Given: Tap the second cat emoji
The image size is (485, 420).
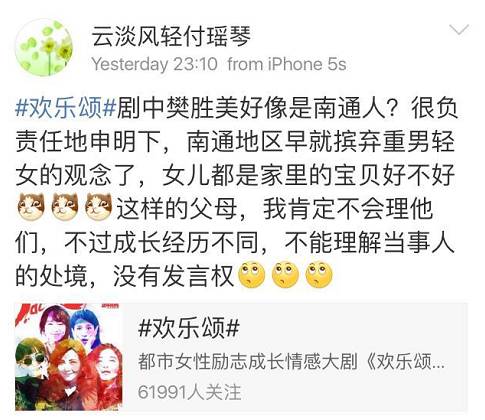Looking at the screenshot, I should [x=65, y=207].
